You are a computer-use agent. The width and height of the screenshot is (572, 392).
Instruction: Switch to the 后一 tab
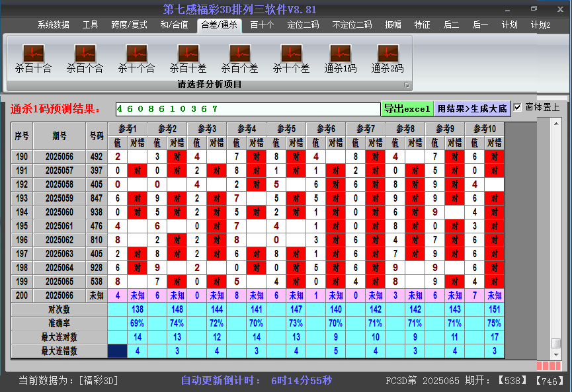pos(480,25)
